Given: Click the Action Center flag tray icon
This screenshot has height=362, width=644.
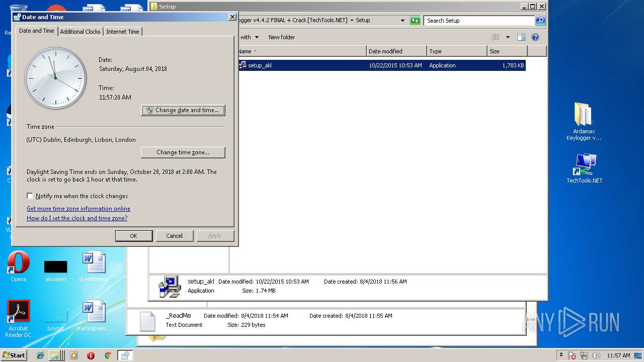Looking at the screenshot, I should [x=572, y=355].
